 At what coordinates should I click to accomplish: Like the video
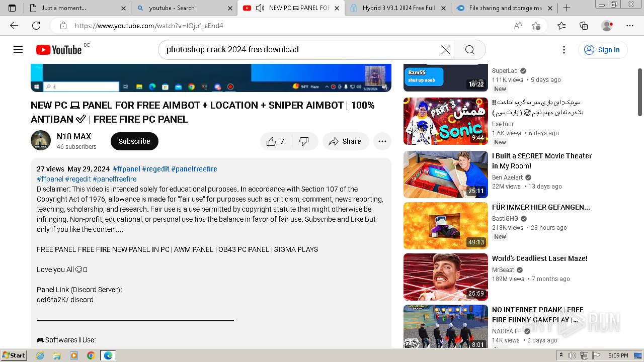coord(275,141)
